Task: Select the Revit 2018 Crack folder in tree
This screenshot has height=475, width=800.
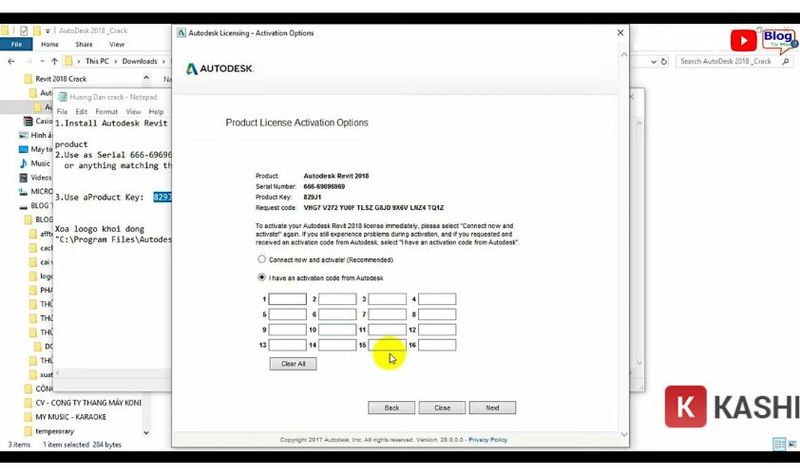Action: pos(61,79)
